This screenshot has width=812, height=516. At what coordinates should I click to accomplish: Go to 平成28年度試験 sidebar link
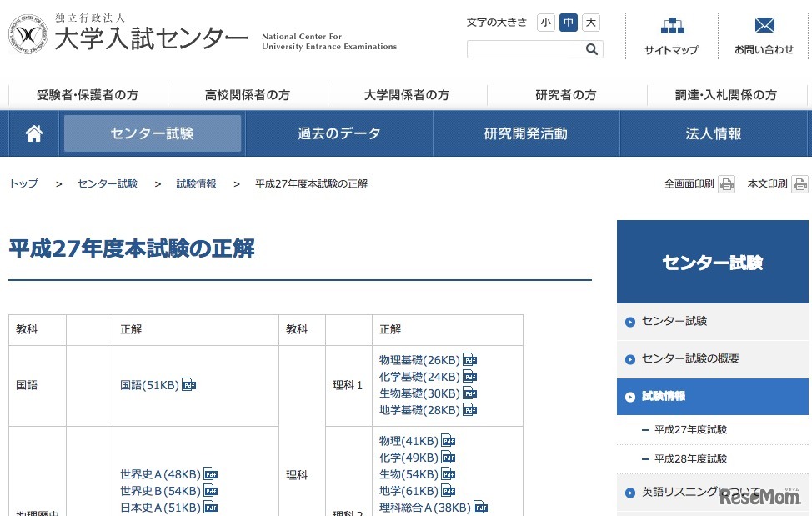[x=690, y=458]
